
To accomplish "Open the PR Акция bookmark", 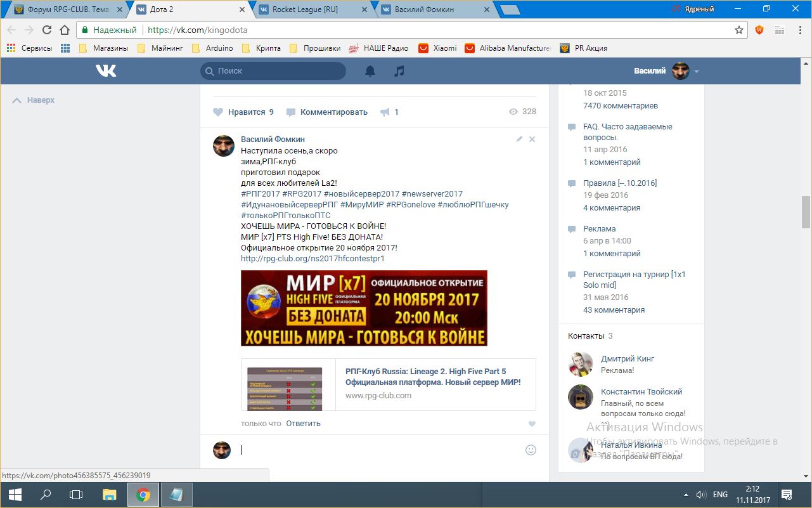I will [583, 48].
